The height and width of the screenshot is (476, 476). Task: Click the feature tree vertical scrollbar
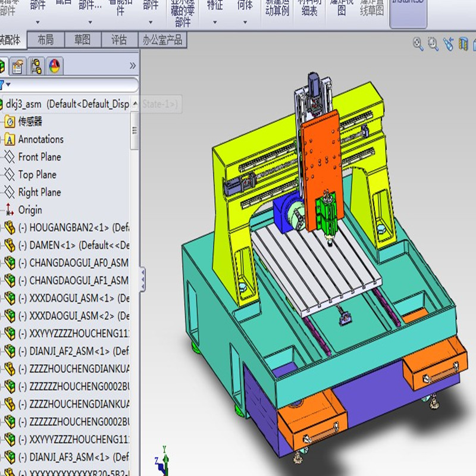[134, 130]
